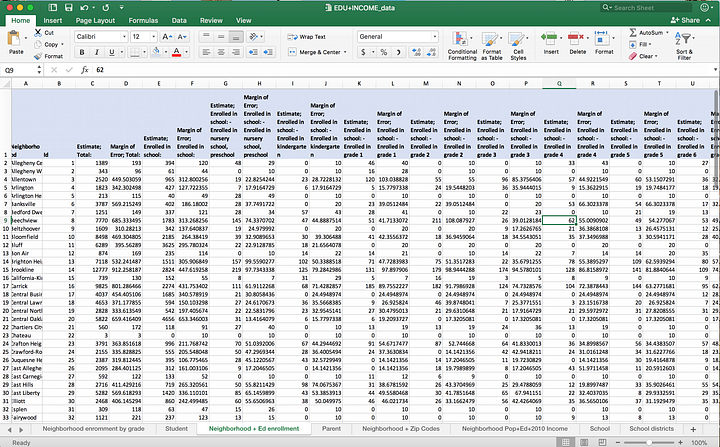Switch to the Insert ribbon tab
This screenshot has height=447, width=720.
pyautogui.click(x=53, y=21)
